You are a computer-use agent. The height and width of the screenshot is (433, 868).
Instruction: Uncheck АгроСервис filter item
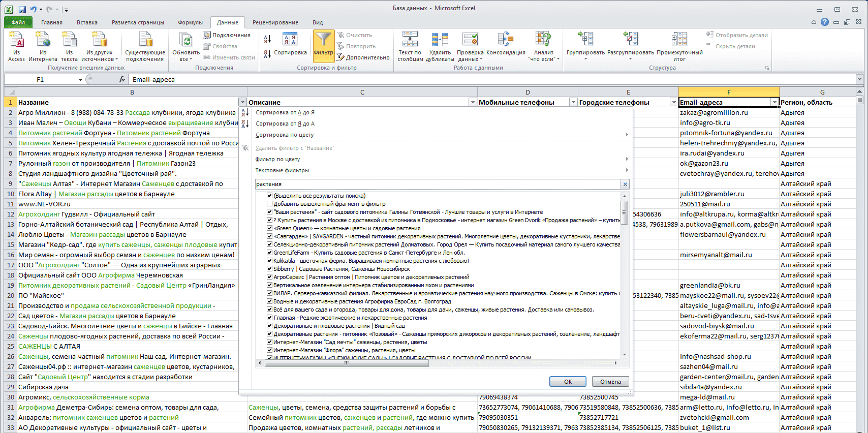click(x=270, y=277)
